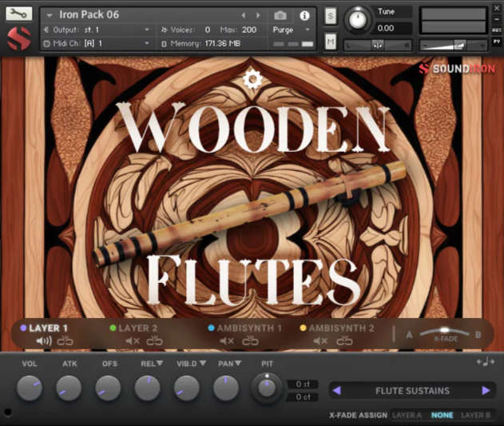
Task: Select the Ambisynth 2 layer tab
Action: (x=341, y=328)
